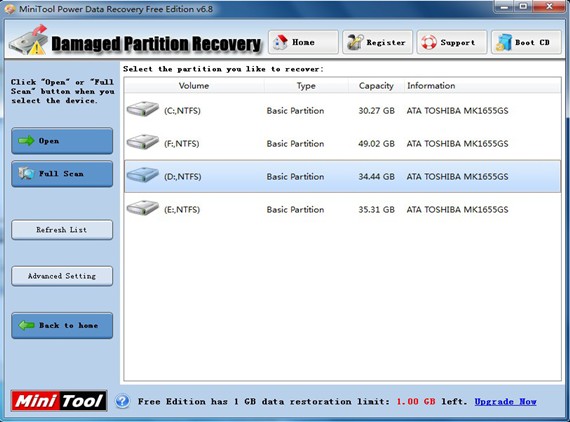The image size is (570, 422).
Task: Click the Upgrade Now link
Action: [x=505, y=402]
